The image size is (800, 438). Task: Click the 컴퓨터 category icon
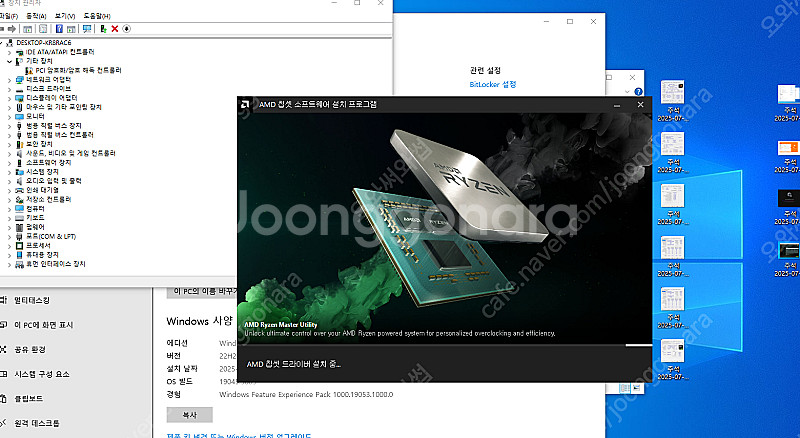click(x=19, y=209)
